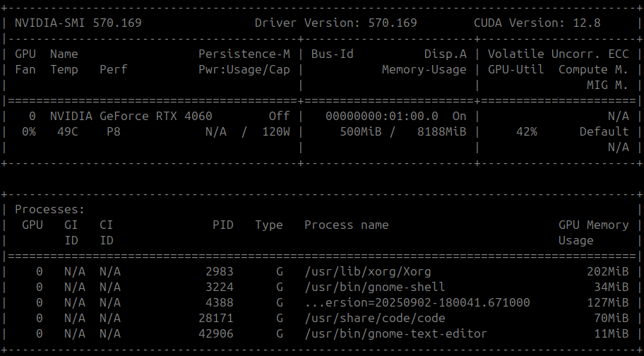This screenshot has width=644, height=356.
Task: Click the 120W power cap value
Action: click(276, 131)
